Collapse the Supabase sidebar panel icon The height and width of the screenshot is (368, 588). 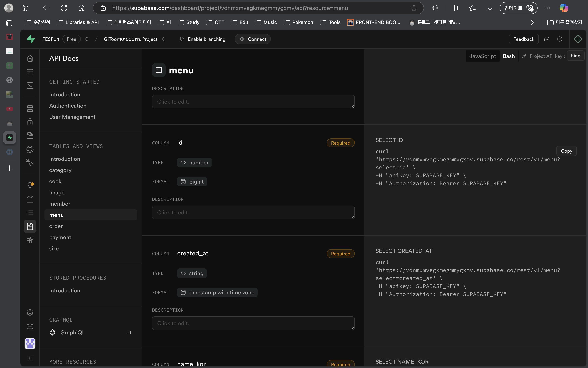30,358
